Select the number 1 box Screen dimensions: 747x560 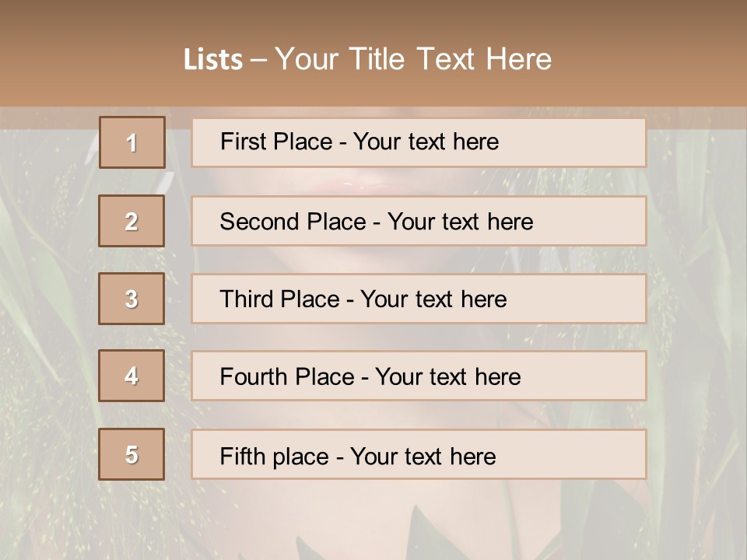tap(132, 142)
